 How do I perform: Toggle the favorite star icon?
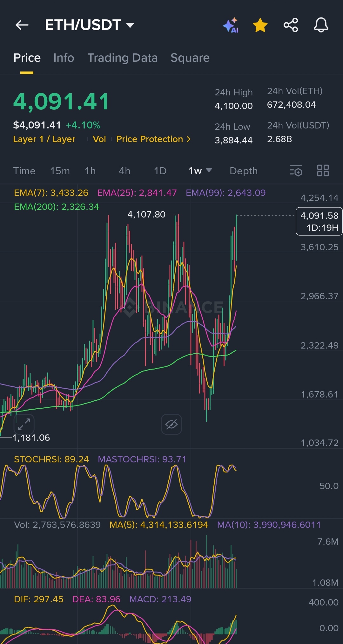260,25
